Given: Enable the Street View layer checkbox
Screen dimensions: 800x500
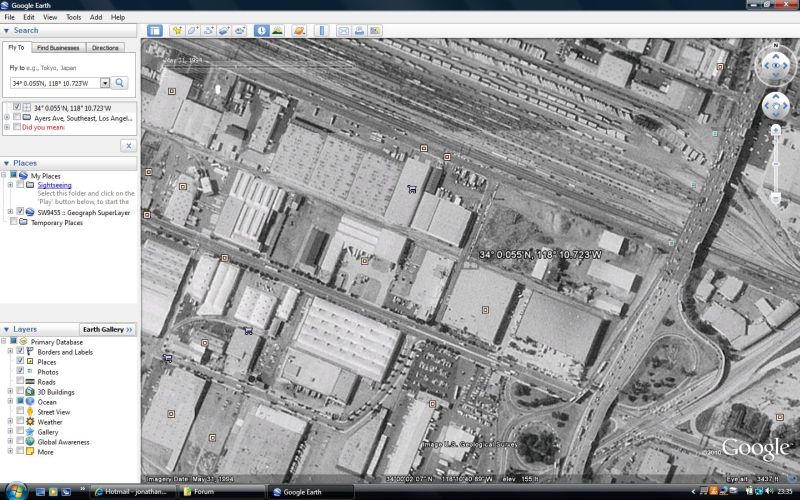Looking at the screenshot, I should click(x=20, y=412).
